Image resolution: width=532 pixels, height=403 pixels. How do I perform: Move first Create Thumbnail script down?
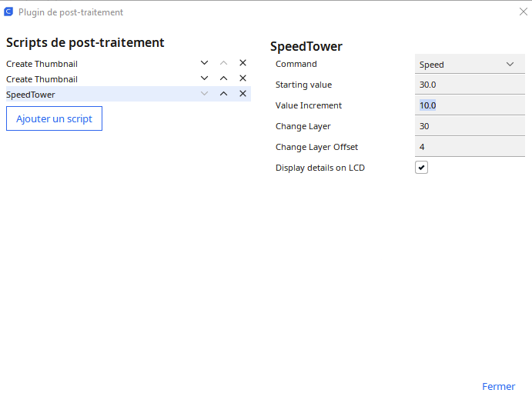(204, 63)
